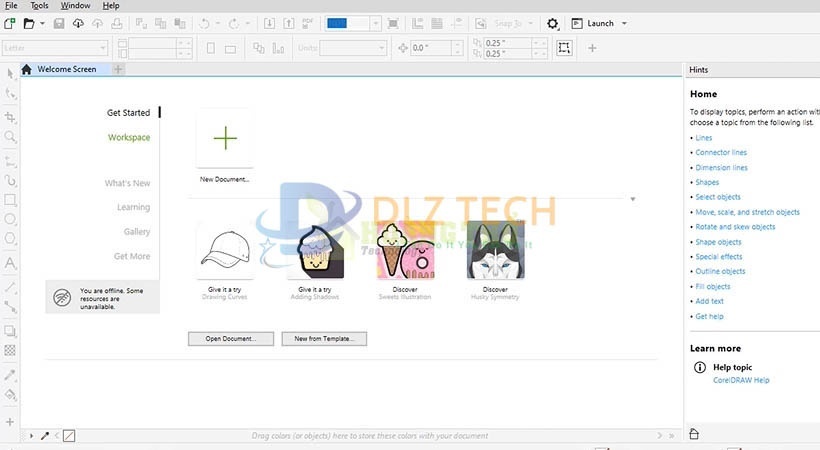Click the New document icon in toolbar

coord(9,23)
